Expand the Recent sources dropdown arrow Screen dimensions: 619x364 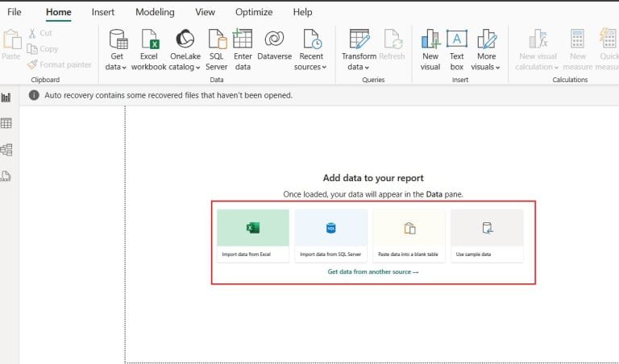[x=324, y=68]
